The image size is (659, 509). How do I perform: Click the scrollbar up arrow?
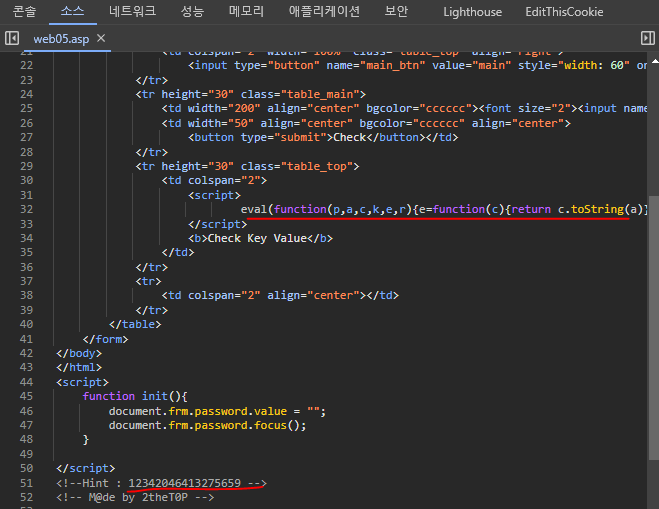click(655, 61)
